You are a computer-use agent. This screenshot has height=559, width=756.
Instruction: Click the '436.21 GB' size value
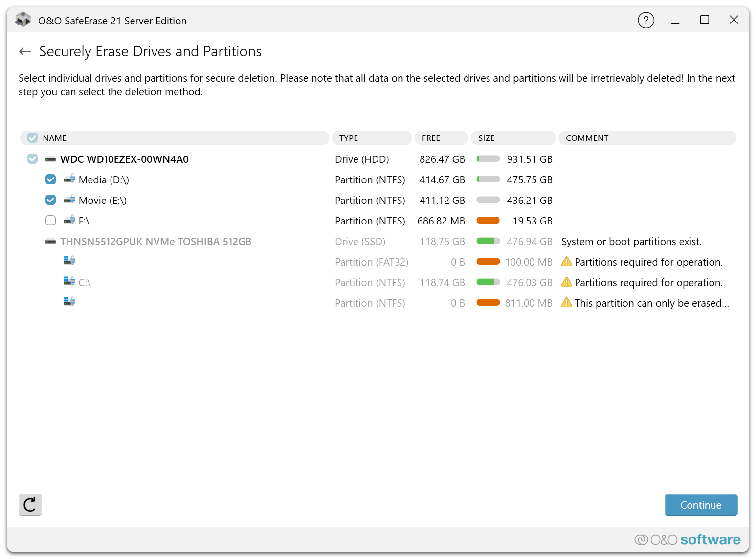click(x=530, y=201)
